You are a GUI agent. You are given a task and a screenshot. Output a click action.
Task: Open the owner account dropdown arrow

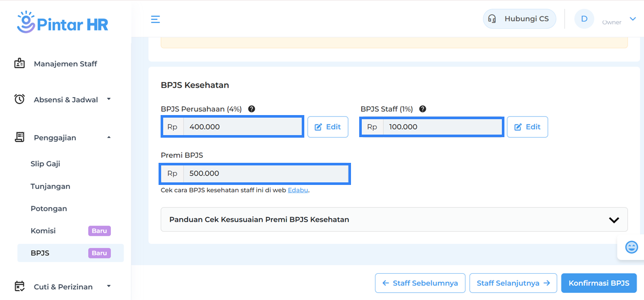[633, 19]
